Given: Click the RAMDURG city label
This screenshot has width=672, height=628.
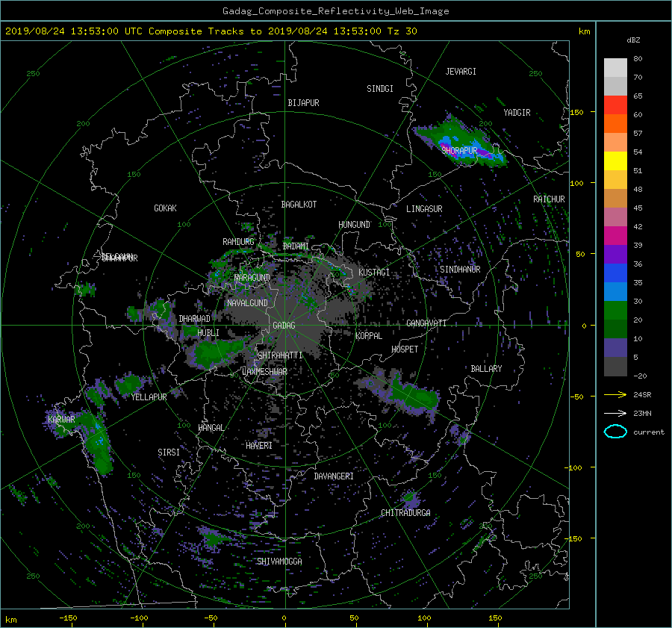Looking at the screenshot, I should click(238, 242).
